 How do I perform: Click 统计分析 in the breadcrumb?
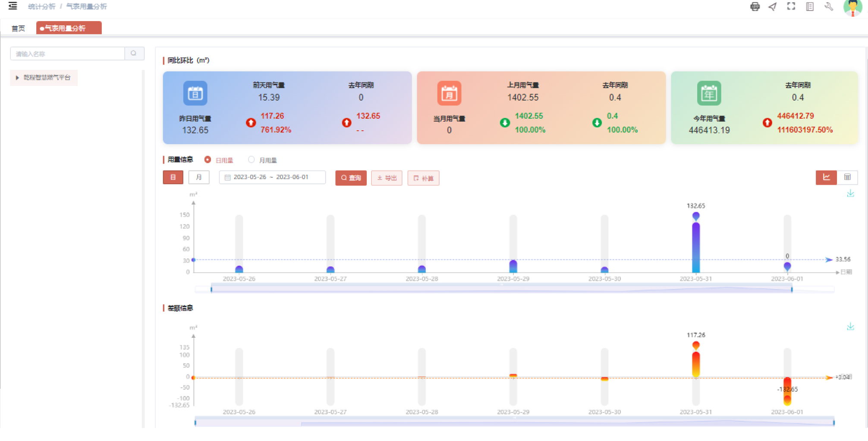pyautogui.click(x=41, y=6)
